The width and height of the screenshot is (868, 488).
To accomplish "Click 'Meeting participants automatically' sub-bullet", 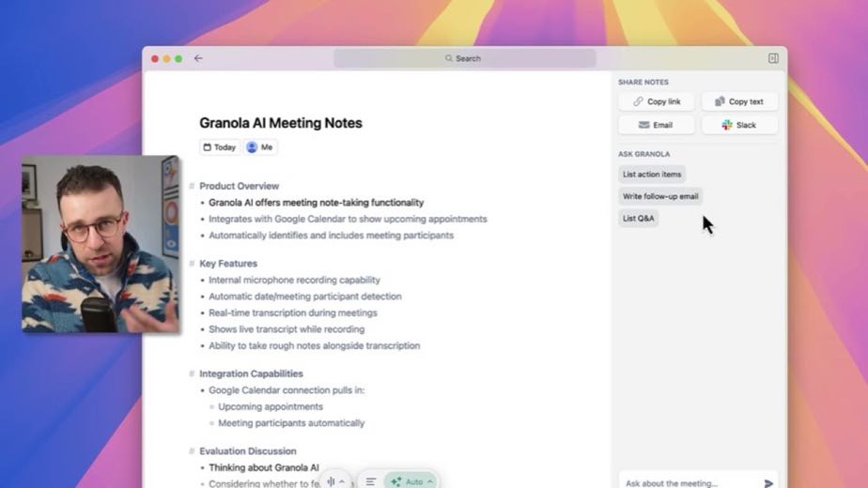I will tap(291, 423).
